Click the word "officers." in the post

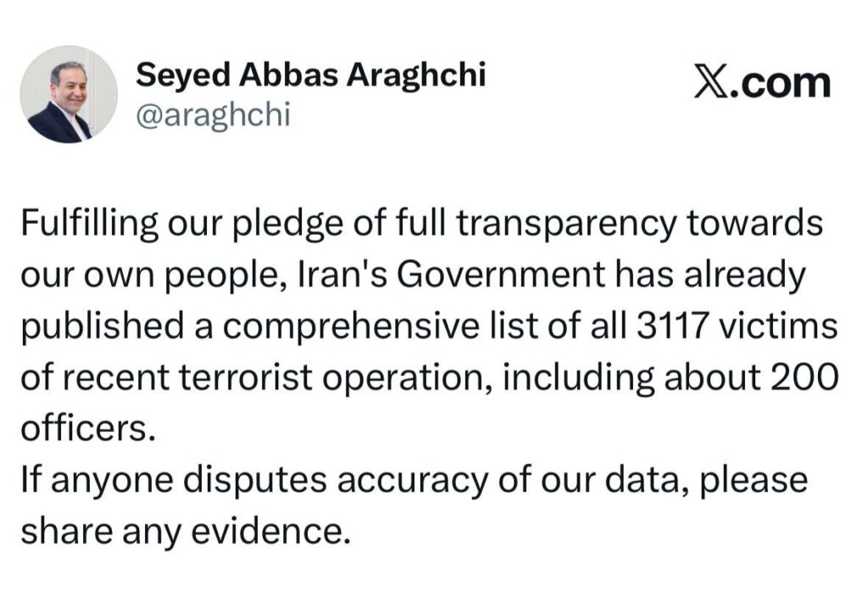coord(88,428)
